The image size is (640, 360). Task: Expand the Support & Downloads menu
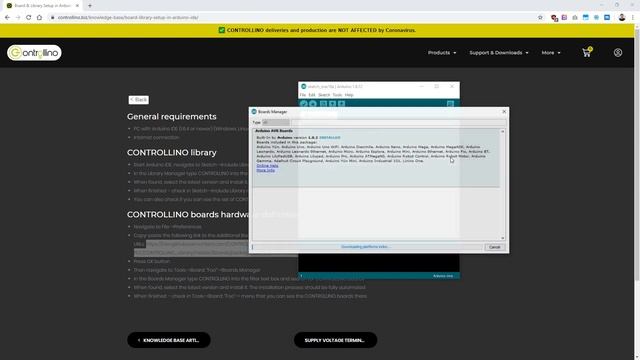499,53
